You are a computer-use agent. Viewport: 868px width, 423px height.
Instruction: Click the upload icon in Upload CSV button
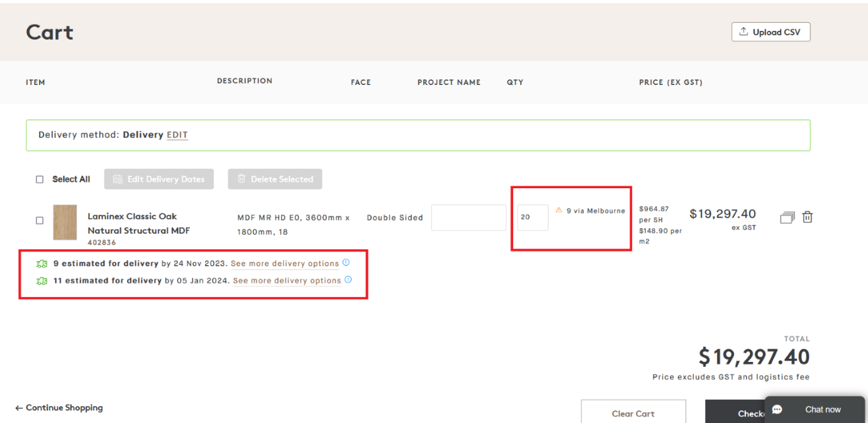(x=744, y=31)
